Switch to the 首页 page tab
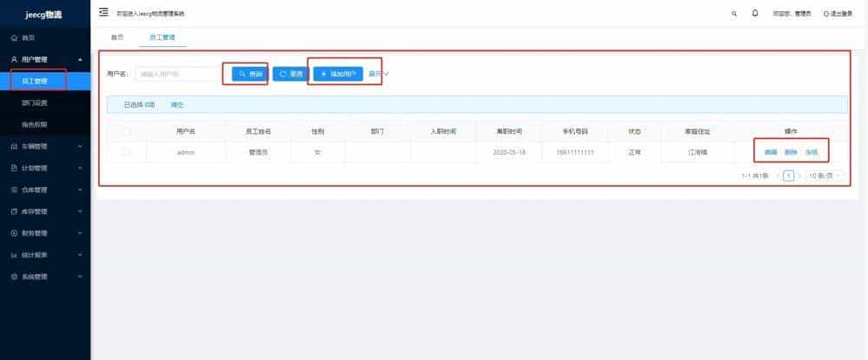Viewport: 868px width, 360px height. [x=116, y=37]
